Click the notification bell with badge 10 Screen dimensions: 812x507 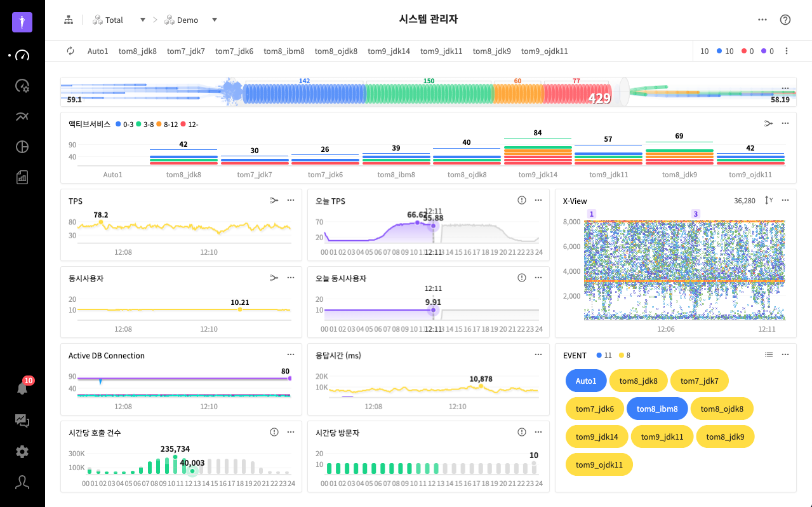[x=22, y=388]
